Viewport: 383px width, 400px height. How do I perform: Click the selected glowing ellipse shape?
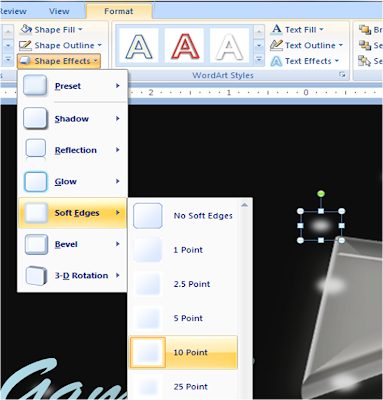pos(321,226)
